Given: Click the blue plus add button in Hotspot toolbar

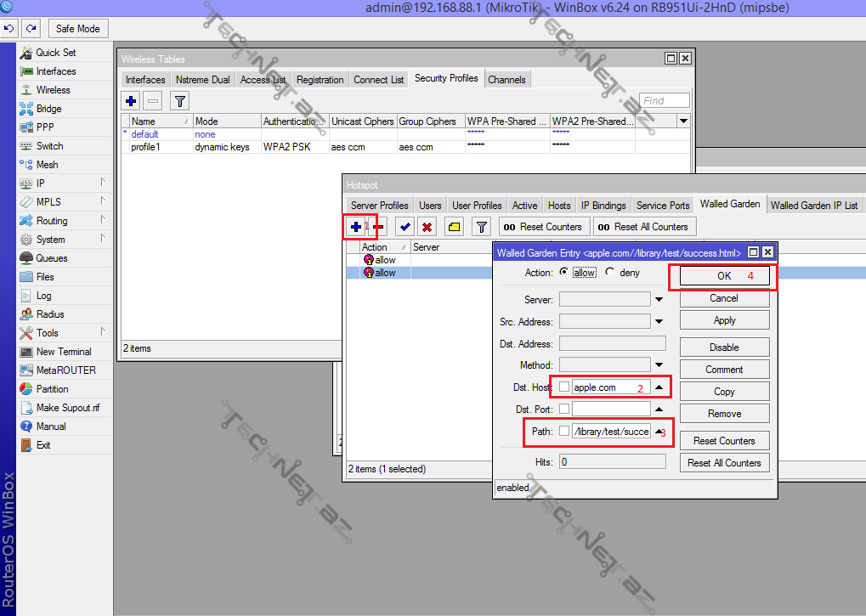Looking at the screenshot, I should point(355,227).
